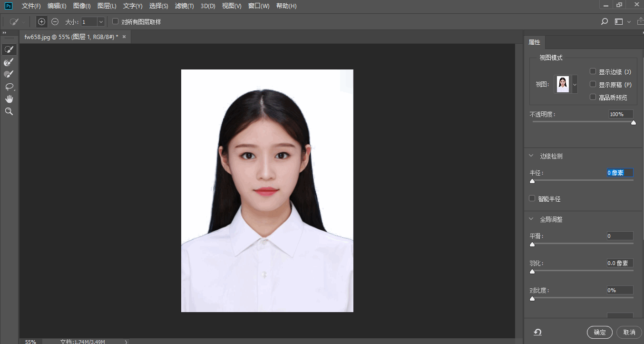644x344 pixels.
Task: Open the 大小 brush size dropdown
Action: coord(100,21)
